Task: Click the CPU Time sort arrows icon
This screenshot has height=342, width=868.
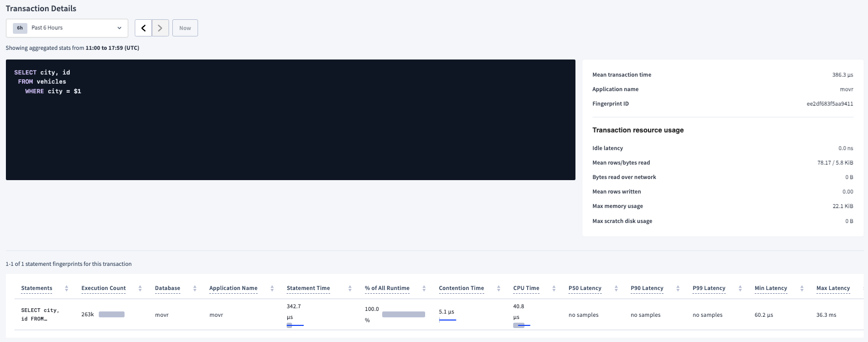Action: pos(554,288)
